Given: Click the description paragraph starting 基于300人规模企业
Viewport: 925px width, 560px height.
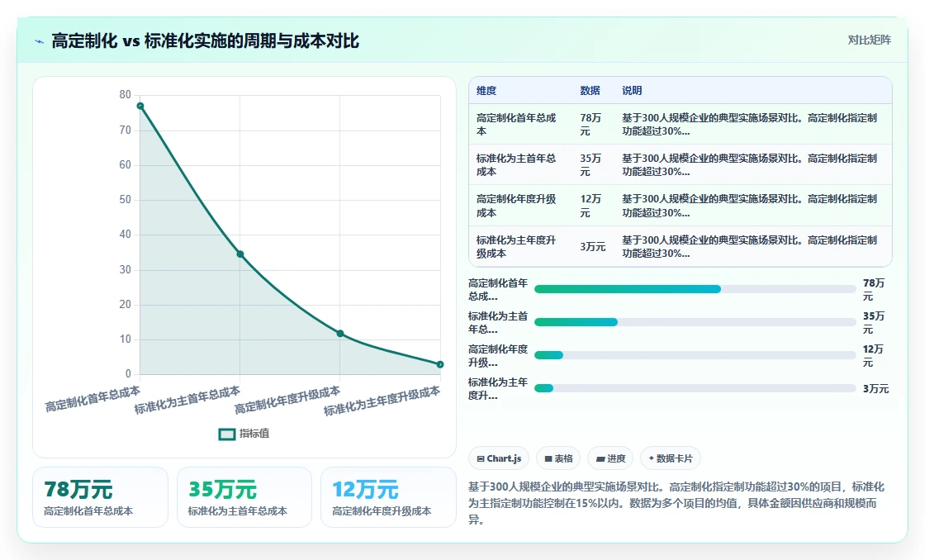Looking at the screenshot, I should (x=676, y=503).
